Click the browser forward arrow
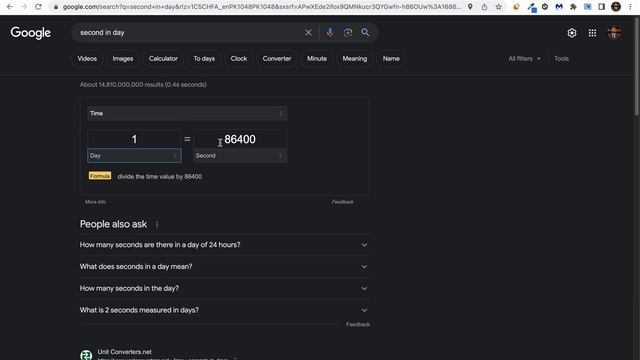The width and height of the screenshot is (640, 360). tap(24, 7)
